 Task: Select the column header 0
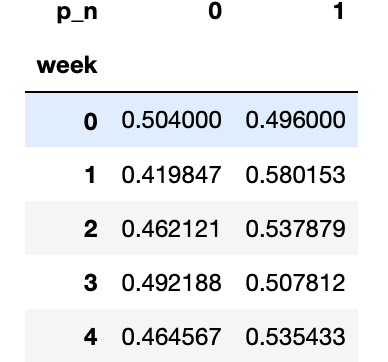[215, 11]
